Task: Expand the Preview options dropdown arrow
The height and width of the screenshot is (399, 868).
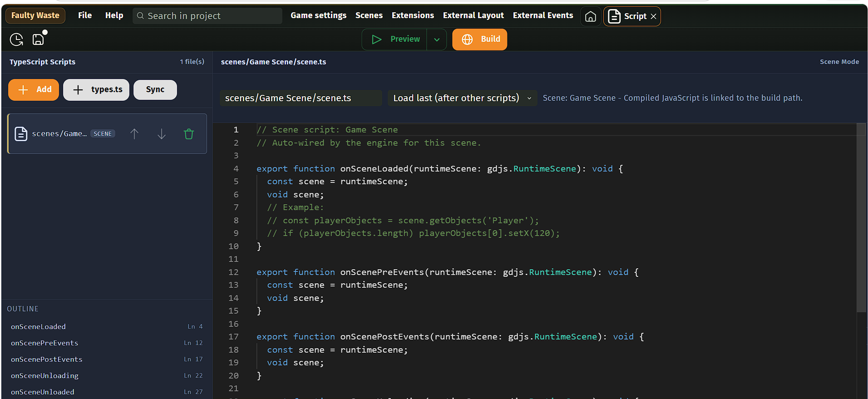Action: (437, 39)
